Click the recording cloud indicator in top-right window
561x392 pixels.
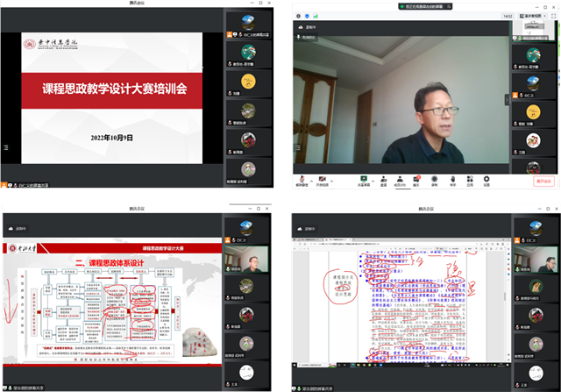click(307, 27)
